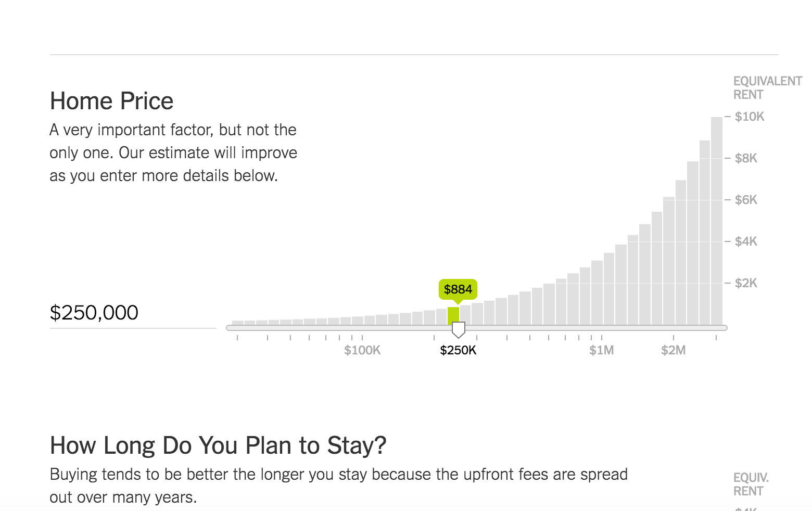Image resolution: width=812 pixels, height=511 pixels.
Task: Click the $1M tick label on axis
Action: click(x=601, y=350)
